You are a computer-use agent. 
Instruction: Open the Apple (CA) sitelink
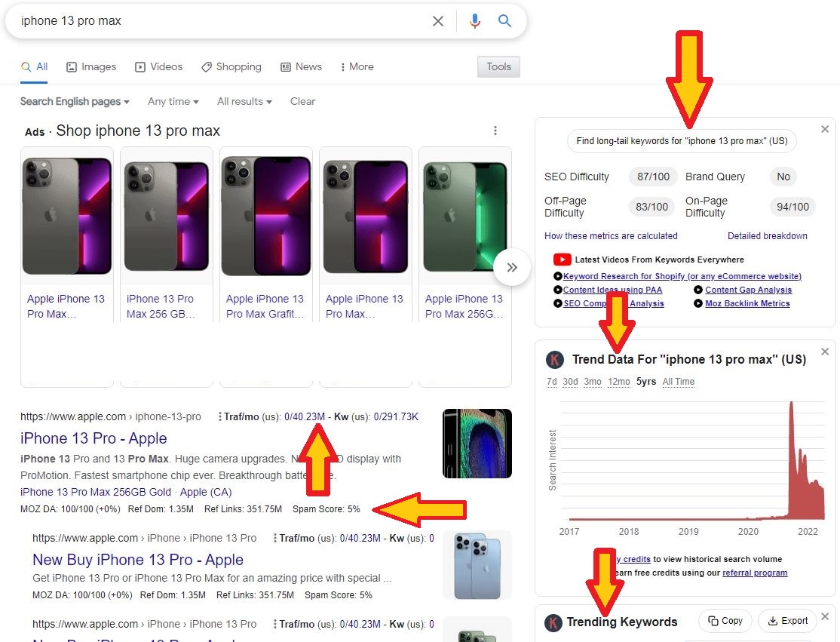tap(206, 492)
